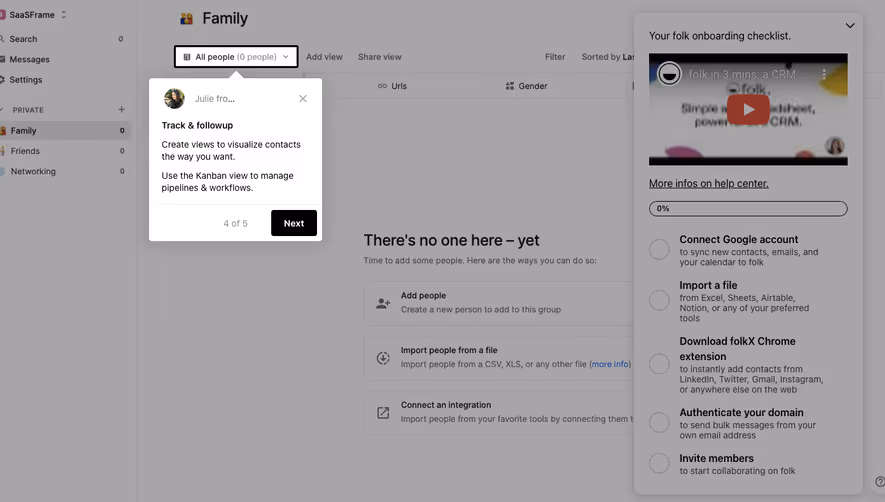Check the Invite members circle
The height and width of the screenshot is (502, 885).
[659, 463]
